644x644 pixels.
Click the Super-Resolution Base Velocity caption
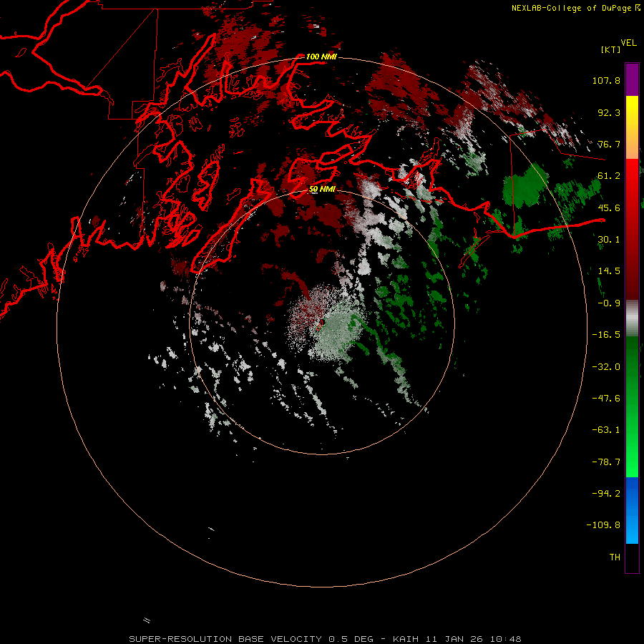point(325,639)
